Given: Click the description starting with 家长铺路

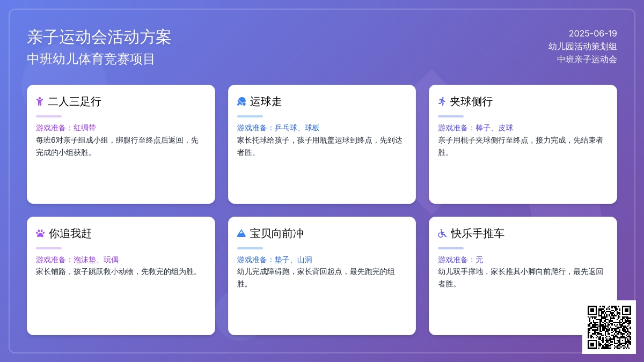Looking at the screenshot, I should [x=118, y=272].
